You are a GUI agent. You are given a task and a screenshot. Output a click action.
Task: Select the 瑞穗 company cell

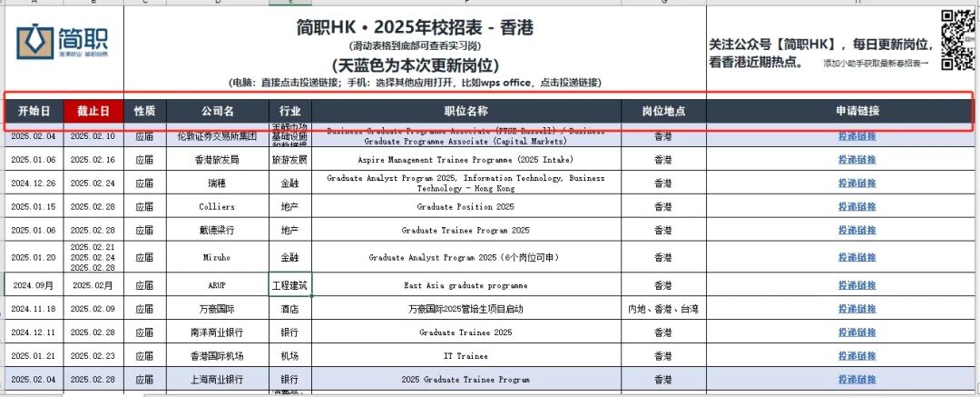[218, 184]
